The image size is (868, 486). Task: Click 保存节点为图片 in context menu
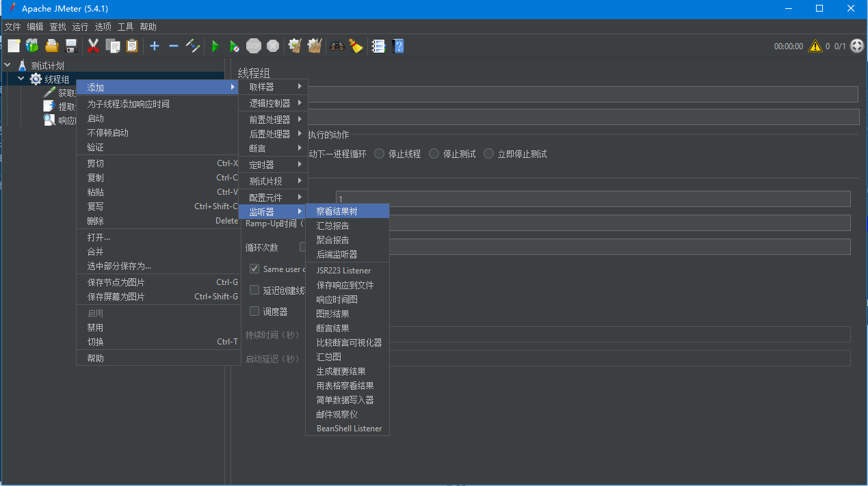pos(158,282)
